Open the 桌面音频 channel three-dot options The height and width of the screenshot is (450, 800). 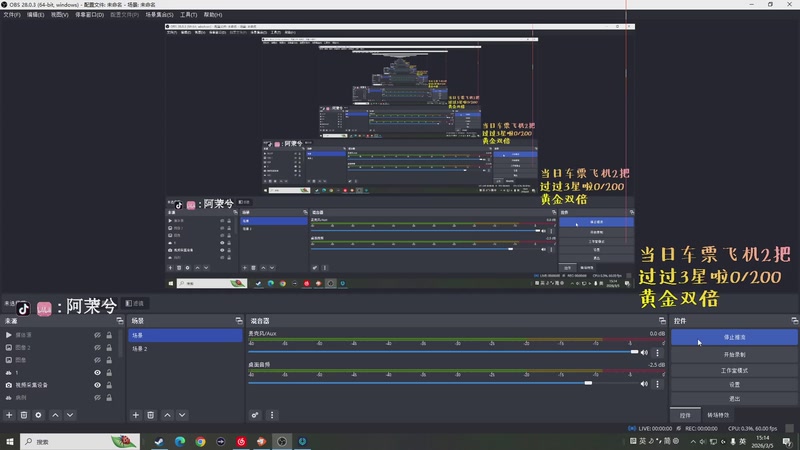click(657, 384)
